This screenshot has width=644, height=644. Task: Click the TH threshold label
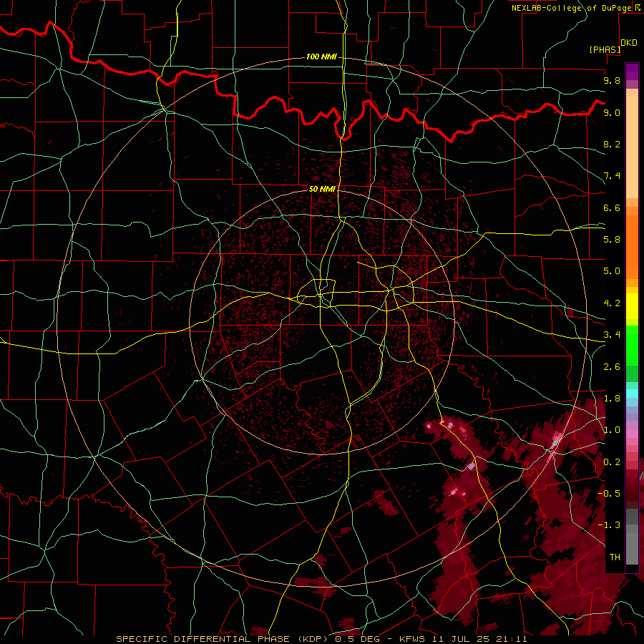[615, 557]
